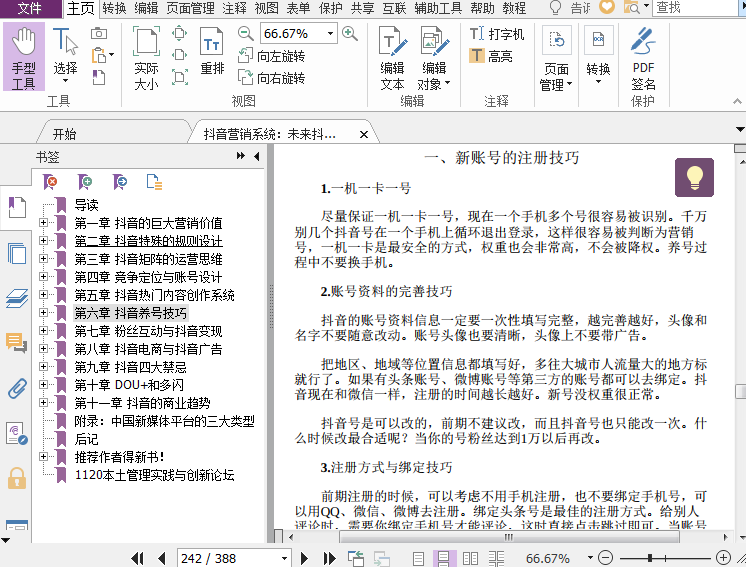Select the Hand tool (手型工具)

coord(24,57)
